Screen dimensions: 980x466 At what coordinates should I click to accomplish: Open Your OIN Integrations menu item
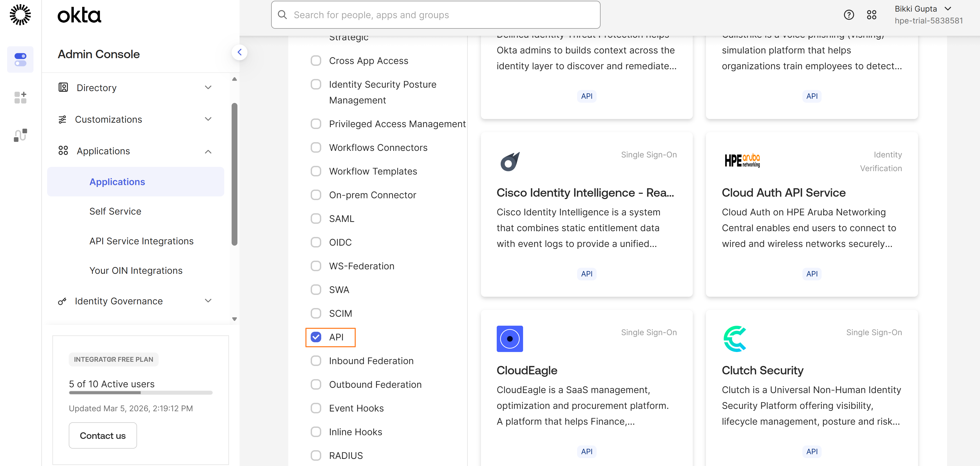click(x=136, y=271)
